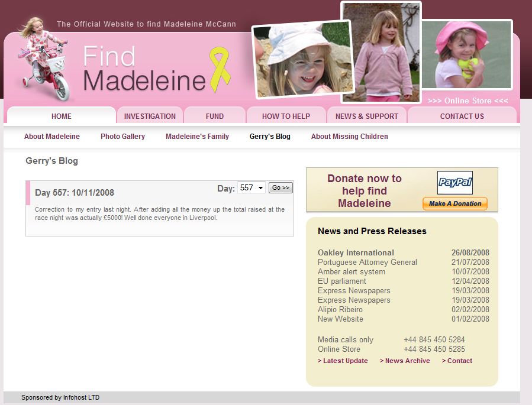Click the PayPal logo image

[454, 183]
